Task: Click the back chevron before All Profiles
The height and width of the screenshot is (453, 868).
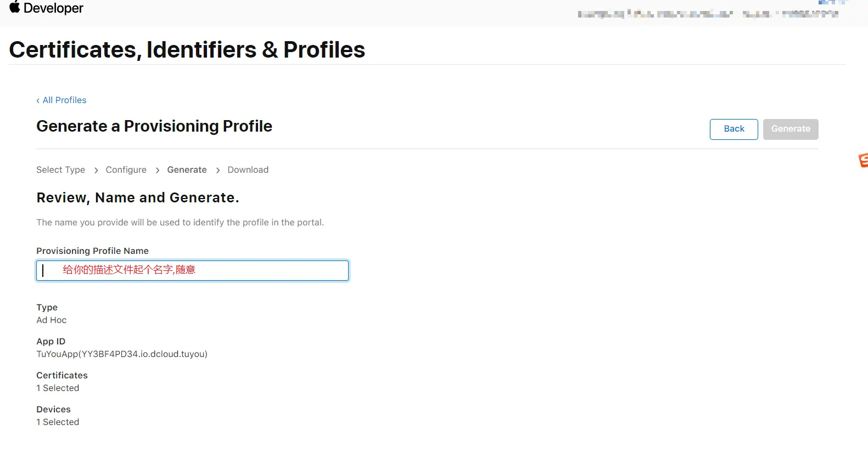Action: tap(38, 100)
